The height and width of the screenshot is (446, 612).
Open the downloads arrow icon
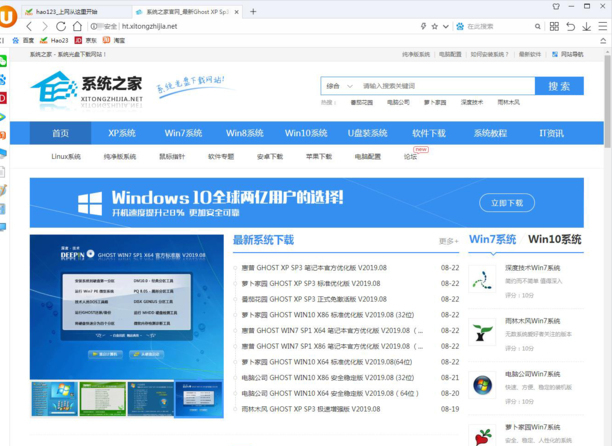pyautogui.click(x=586, y=27)
